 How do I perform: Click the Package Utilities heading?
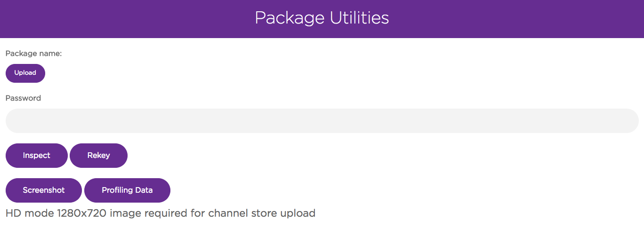pos(322,18)
